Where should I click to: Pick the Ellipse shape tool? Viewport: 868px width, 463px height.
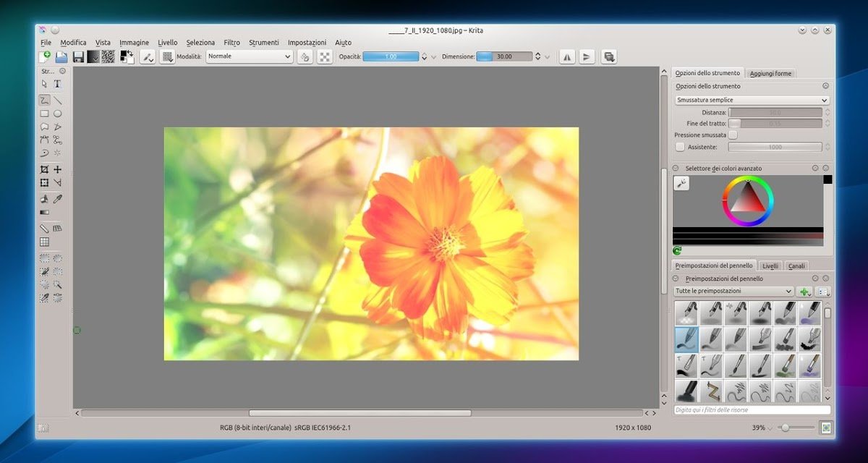pos(57,114)
